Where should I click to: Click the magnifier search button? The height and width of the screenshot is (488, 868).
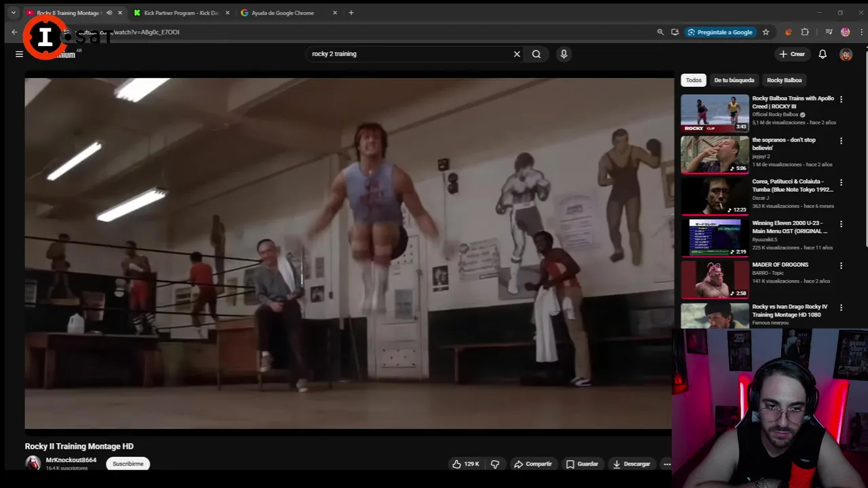click(536, 54)
